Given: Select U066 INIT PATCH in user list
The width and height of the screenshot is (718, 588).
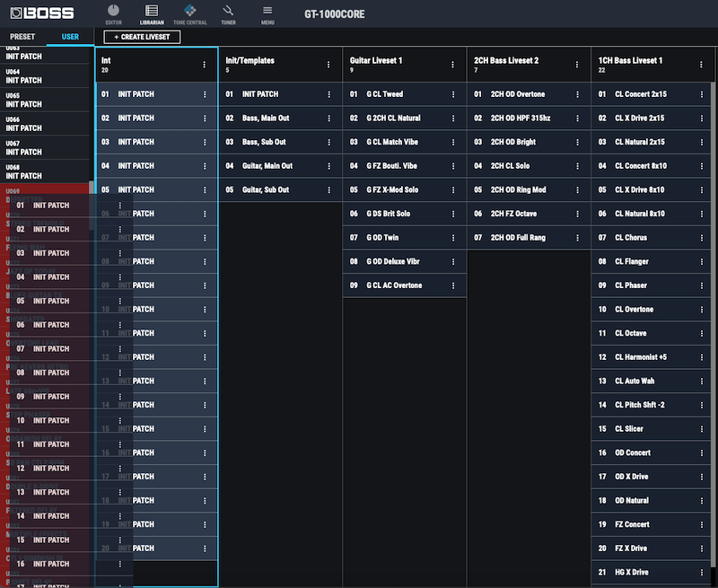Looking at the screenshot, I should point(44,124).
